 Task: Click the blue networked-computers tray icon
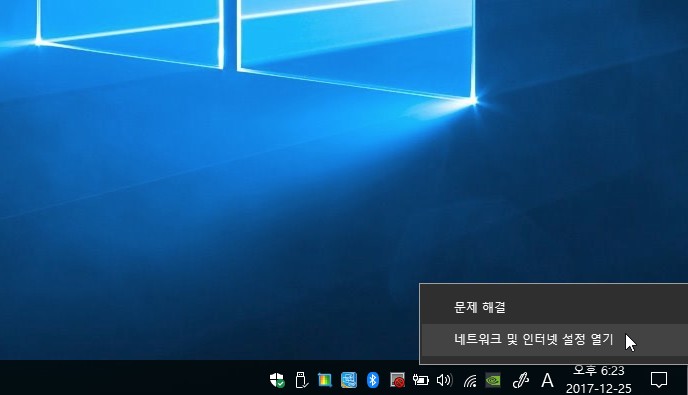click(x=349, y=380)
